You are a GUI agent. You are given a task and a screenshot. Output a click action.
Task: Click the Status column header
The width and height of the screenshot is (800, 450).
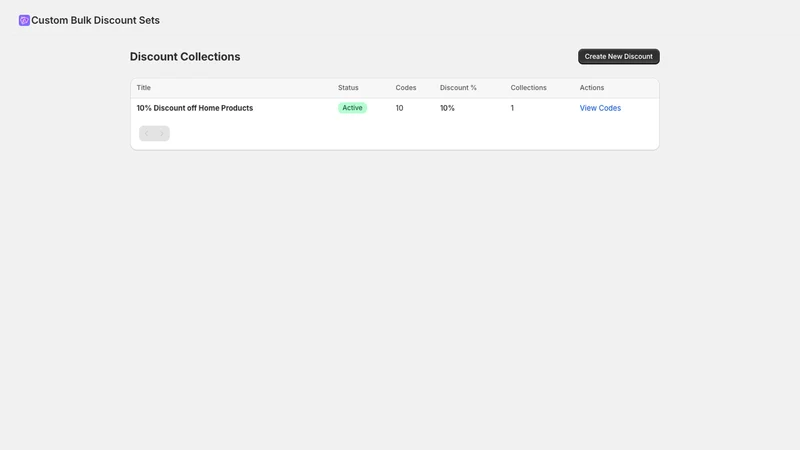click(x=348, y=88)
